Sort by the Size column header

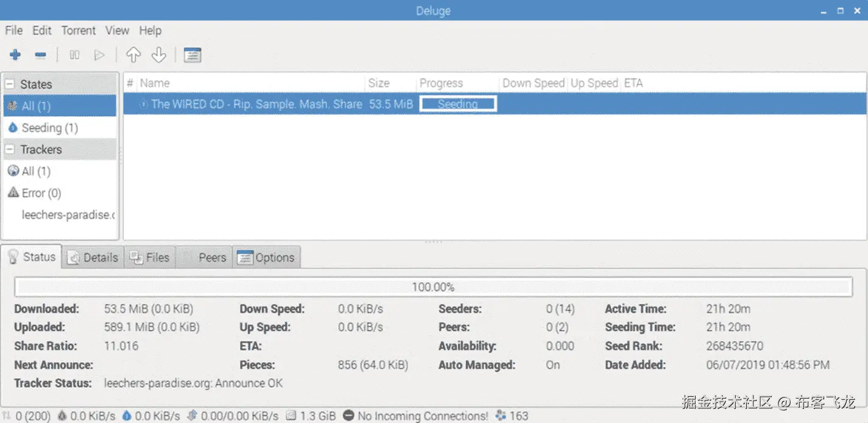[390, 83]
